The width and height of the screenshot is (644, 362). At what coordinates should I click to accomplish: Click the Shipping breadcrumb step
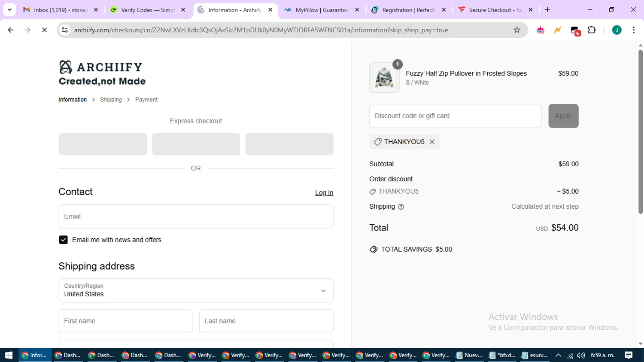[x=111, y=100]
